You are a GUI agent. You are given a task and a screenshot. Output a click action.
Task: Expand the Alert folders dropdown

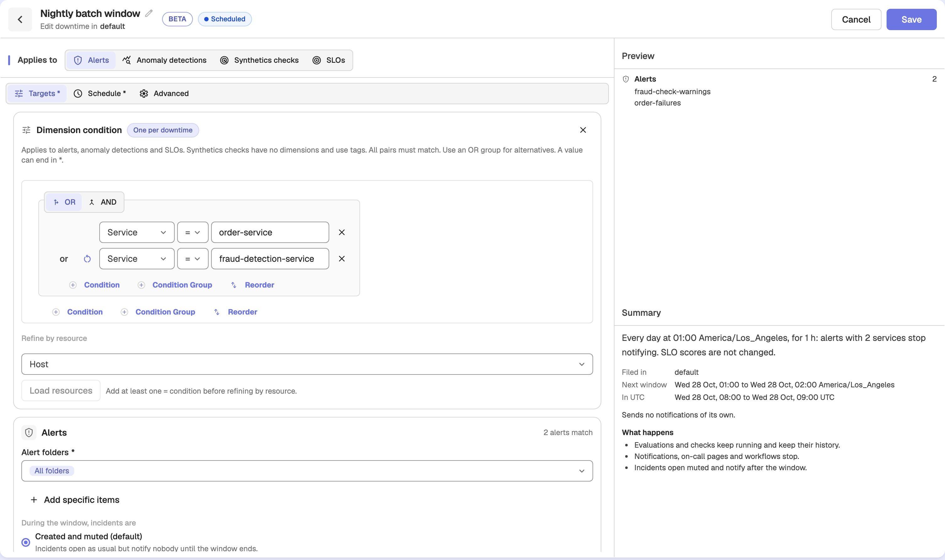click(307, 471)
